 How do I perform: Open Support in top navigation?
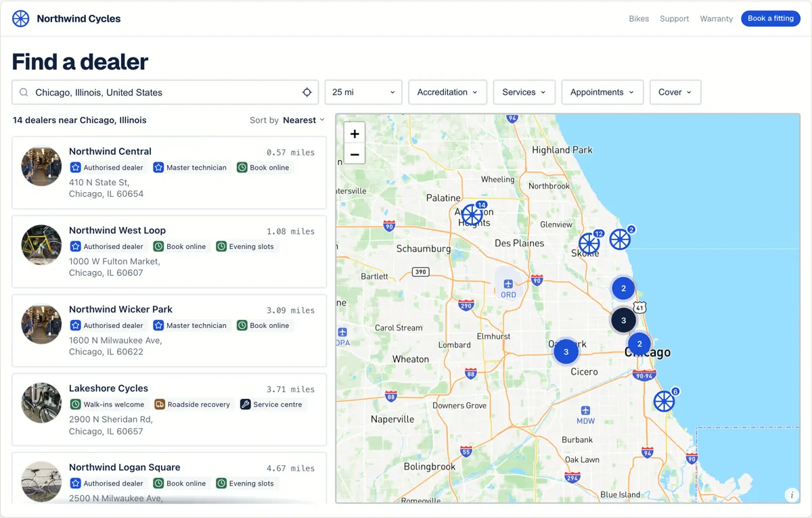pyautogui.click(x=675, y=19)
